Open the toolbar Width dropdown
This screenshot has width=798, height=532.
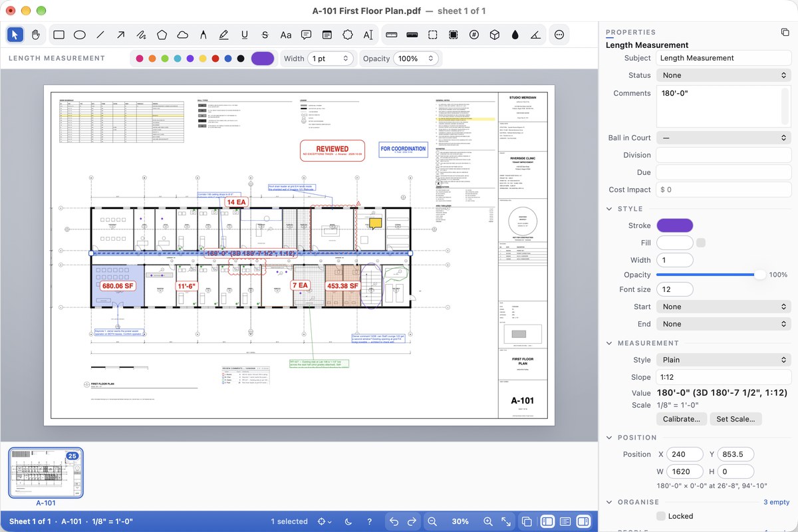pos(331,59)
